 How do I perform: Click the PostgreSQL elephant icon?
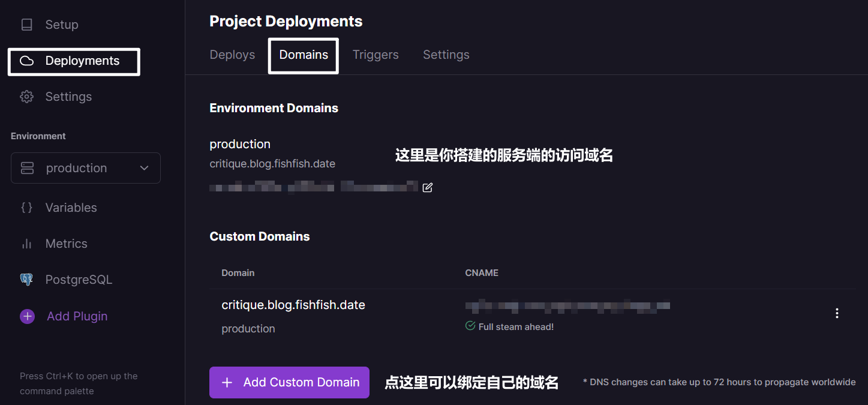click(x=26, y=280)
